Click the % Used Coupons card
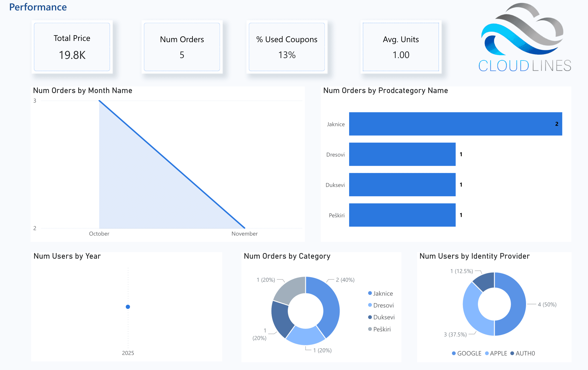 [x=287, y=47]
